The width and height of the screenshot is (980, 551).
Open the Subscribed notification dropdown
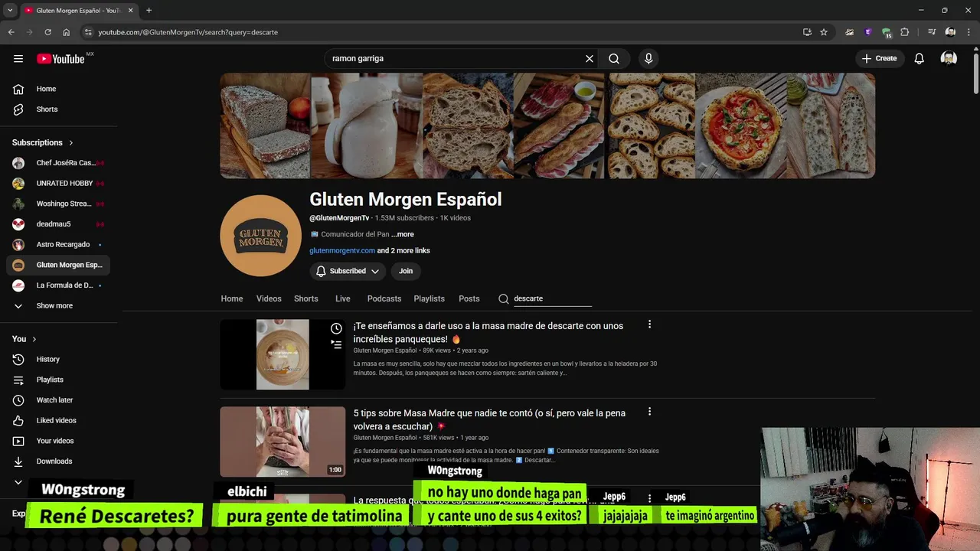348,271
